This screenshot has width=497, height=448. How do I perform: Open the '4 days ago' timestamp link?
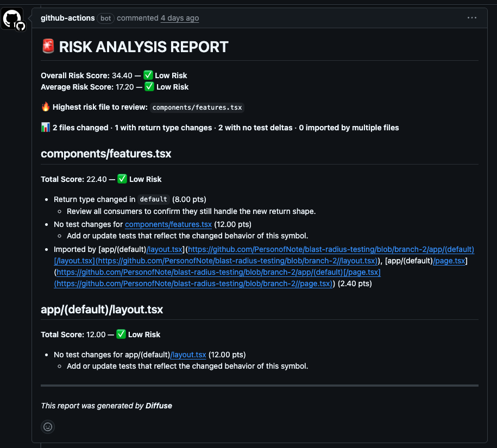click(x=180, y=18)
